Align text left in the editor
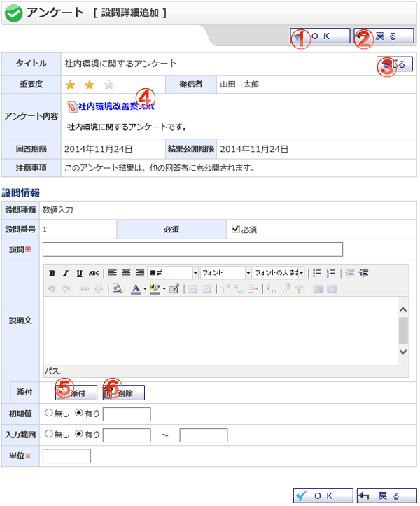Image resolution: width=420 pixels, height=506 pixels. pos(112,274)
